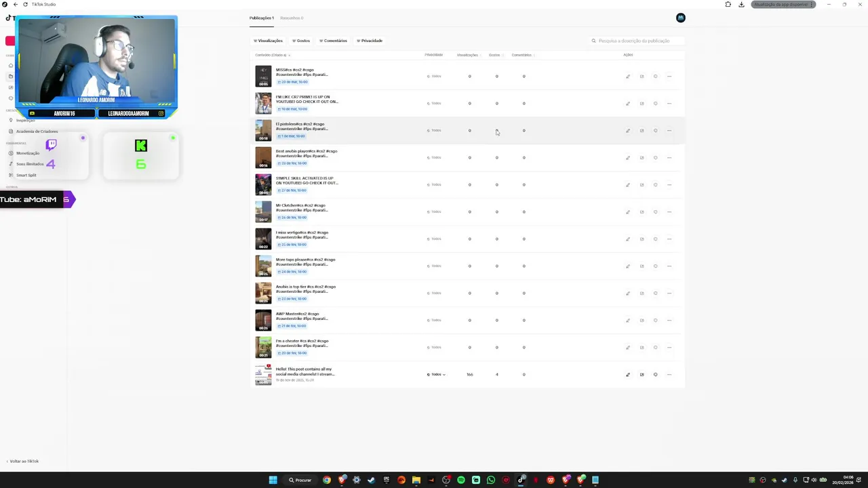Image resolution: width=868 pixels, height=488 pixels.
Task: Open analytics icon for 'Hello! This post contains' post
Action: (x=642, y=375)
